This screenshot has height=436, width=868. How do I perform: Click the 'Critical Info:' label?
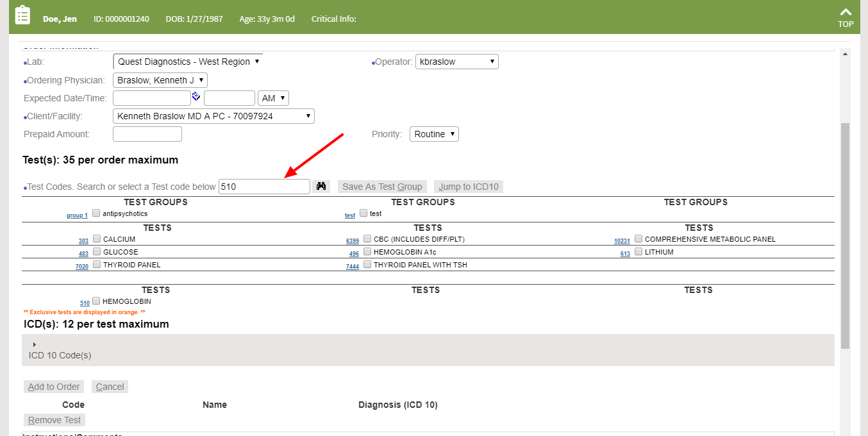click(333, 19)
